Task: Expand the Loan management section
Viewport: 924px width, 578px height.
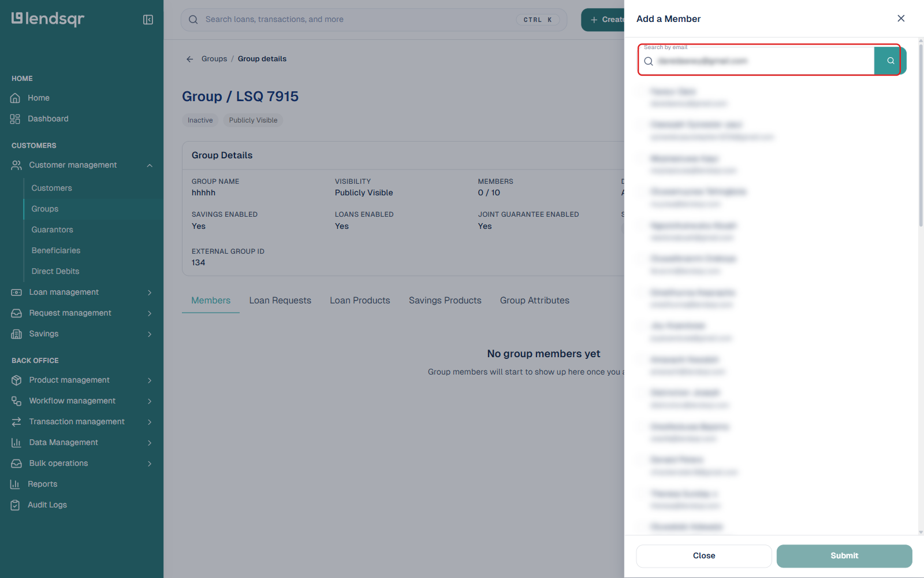Action: 150,292
